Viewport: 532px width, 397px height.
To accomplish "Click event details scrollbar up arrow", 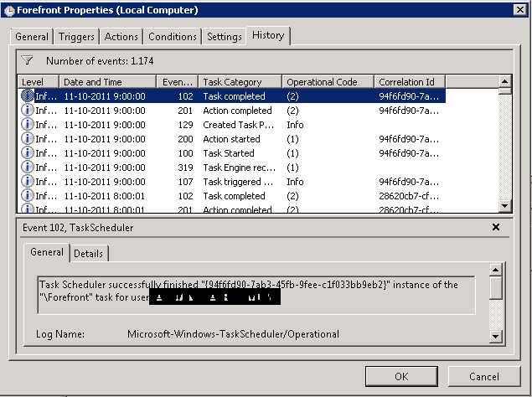I will click(x=495, y=270).
